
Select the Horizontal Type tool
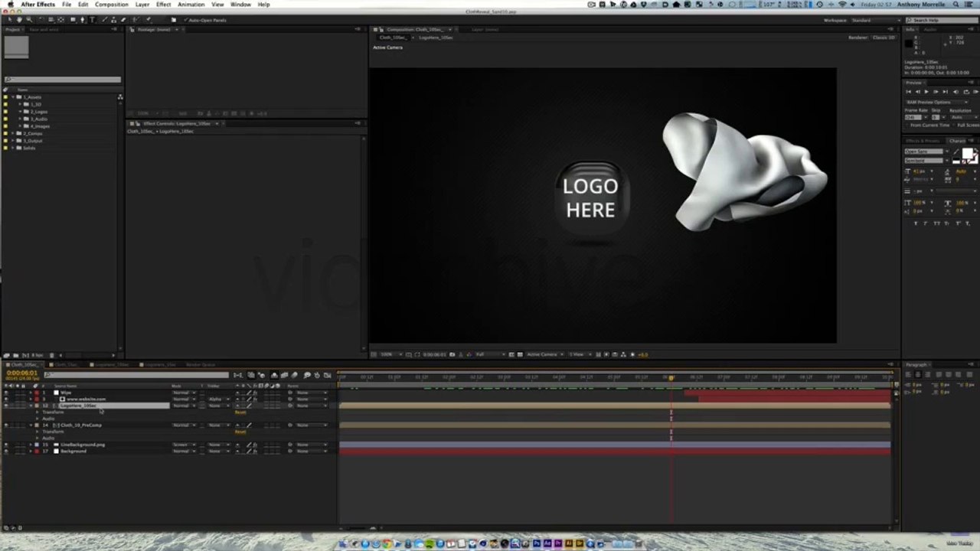pyautogui.click(x=93, y=19)
